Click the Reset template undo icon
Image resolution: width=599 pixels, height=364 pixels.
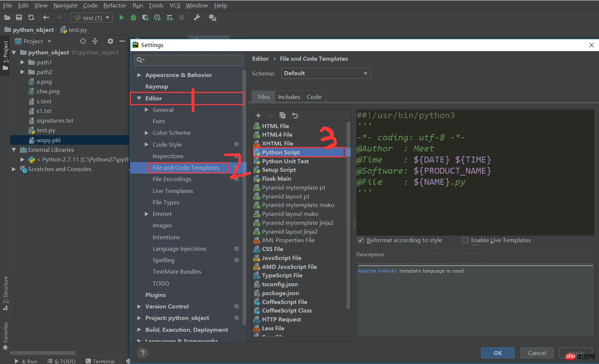coord(295,116)
